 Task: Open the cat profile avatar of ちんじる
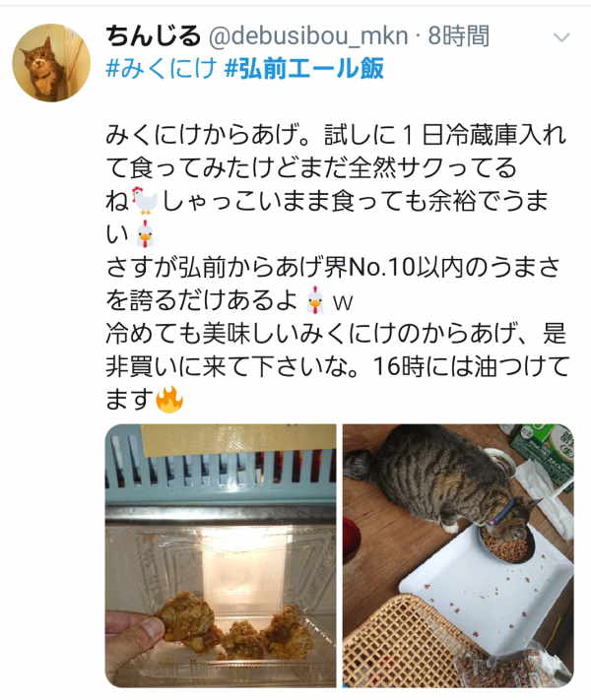point(51,62)
